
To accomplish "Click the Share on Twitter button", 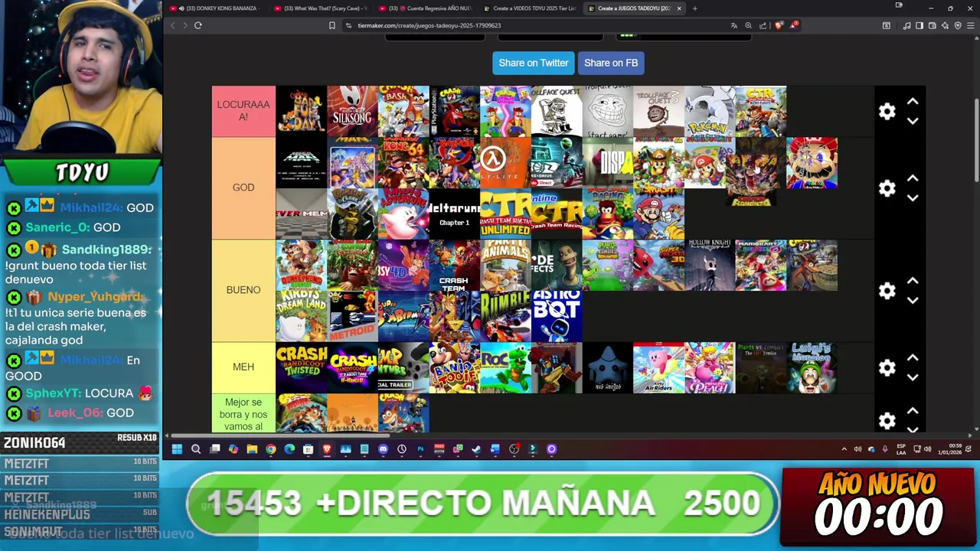I will pos(534,63).
